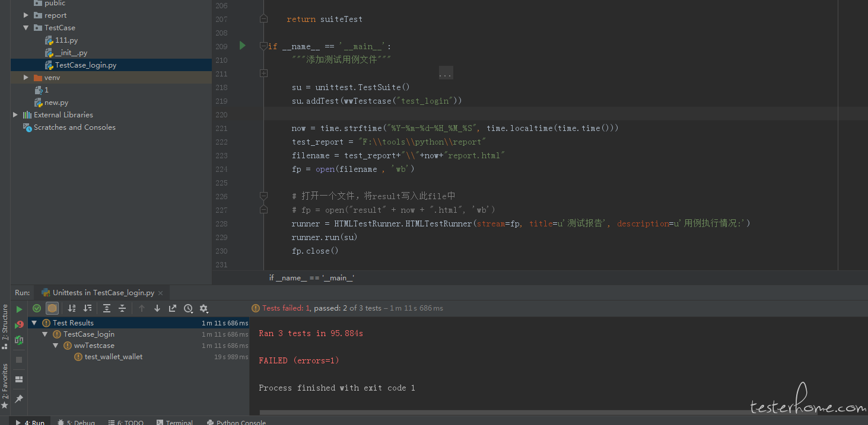Open the 4: Run tool window

pos(30,422)
